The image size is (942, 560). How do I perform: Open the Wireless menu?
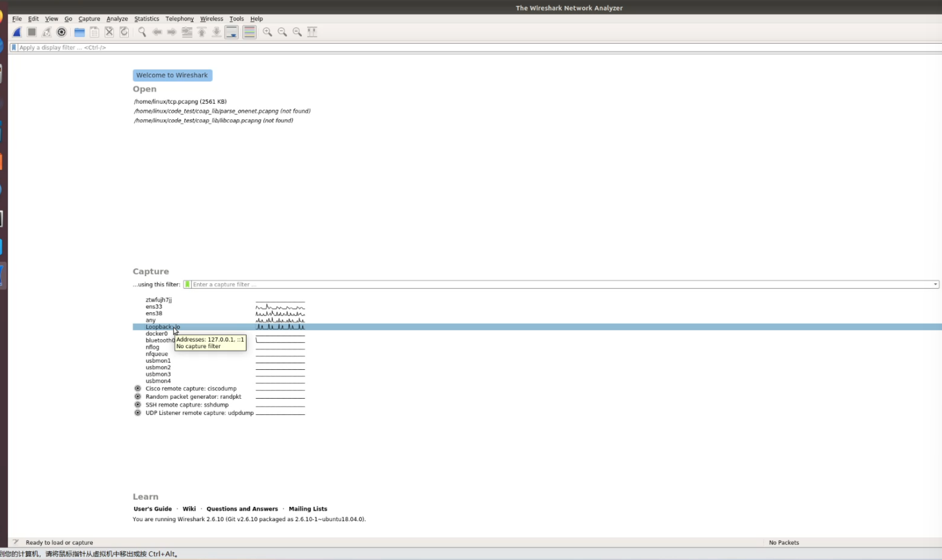(211, 19)
